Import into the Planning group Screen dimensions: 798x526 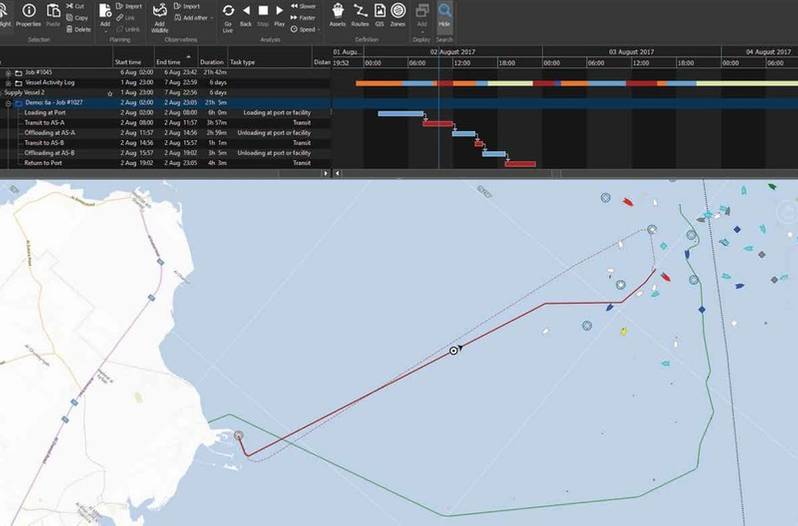pyautogui.click(x=129, y=6)
